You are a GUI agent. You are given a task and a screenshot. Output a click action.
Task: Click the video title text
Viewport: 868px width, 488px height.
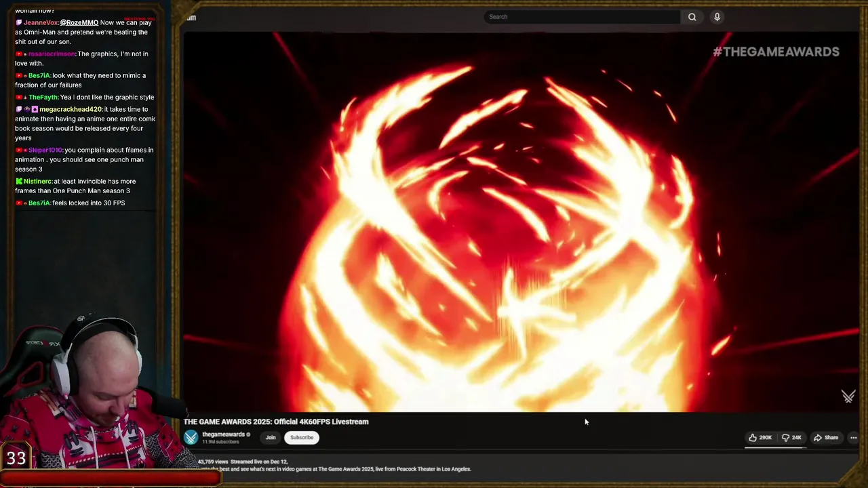pos(276,422)
